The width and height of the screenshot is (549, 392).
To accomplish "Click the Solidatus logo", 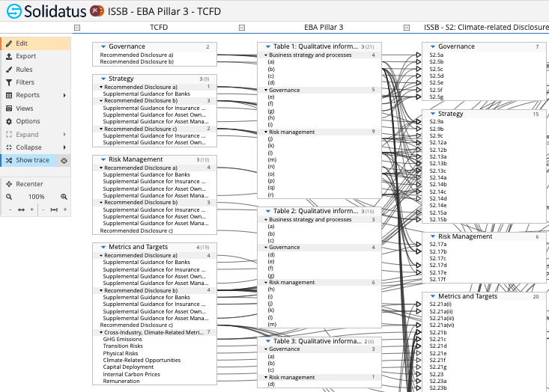I will pos(46,11).
